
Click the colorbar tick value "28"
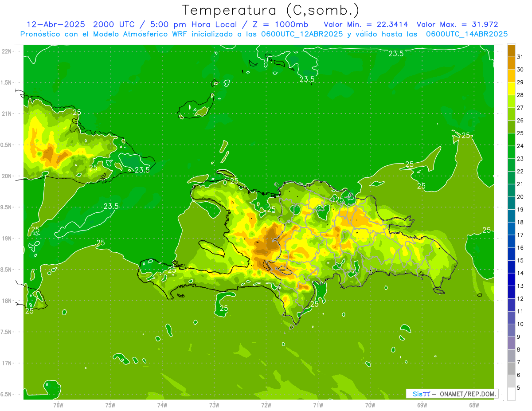pyautogui.click(x=520, y=95)
